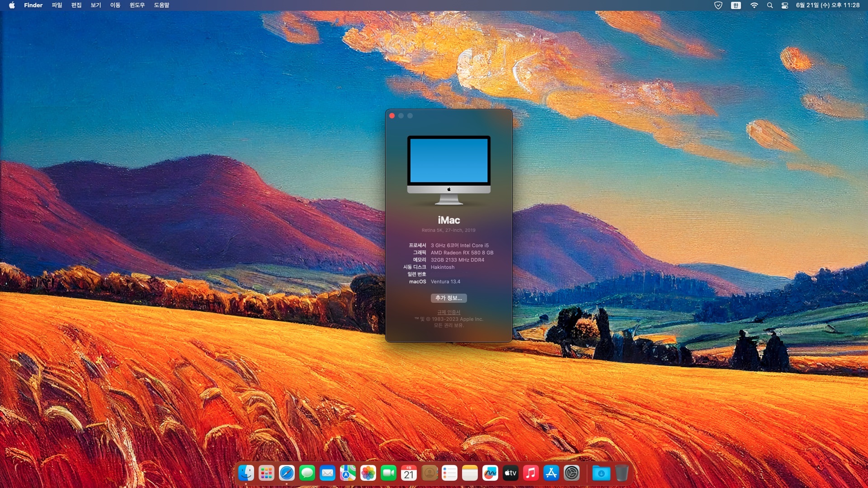
Task: Open the 윈도우 menu
Action: pyautogui.click(x=137, y=5)
